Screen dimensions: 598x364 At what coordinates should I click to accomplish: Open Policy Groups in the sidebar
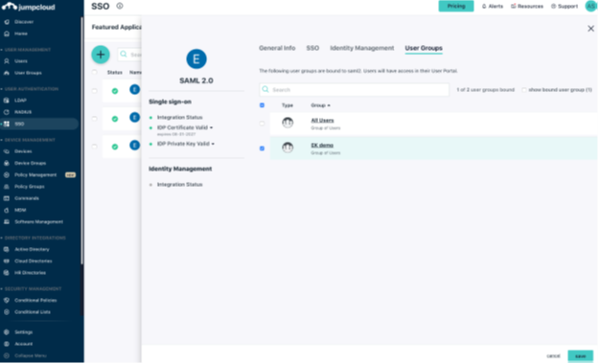(30, 187)
